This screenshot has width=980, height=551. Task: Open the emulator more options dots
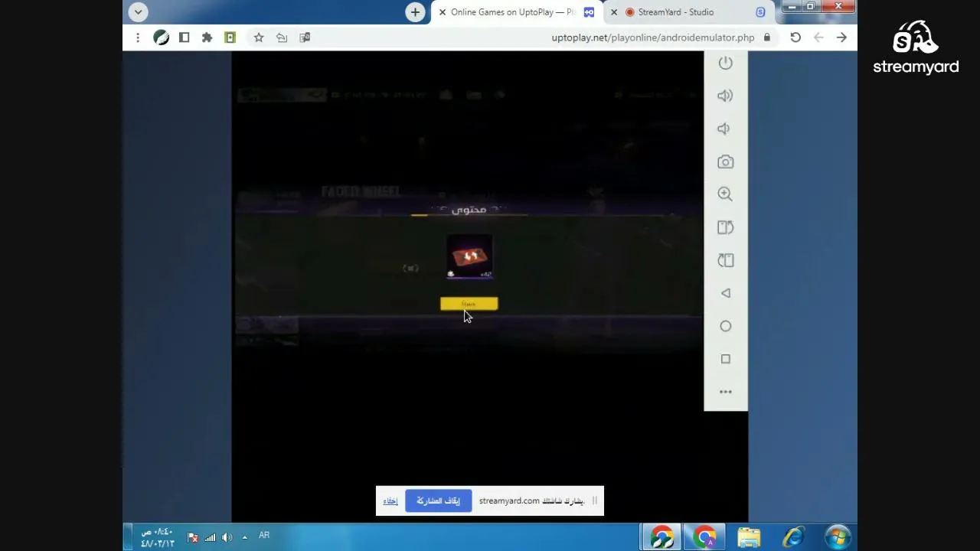pyautogui.click(x=725, y=392)
